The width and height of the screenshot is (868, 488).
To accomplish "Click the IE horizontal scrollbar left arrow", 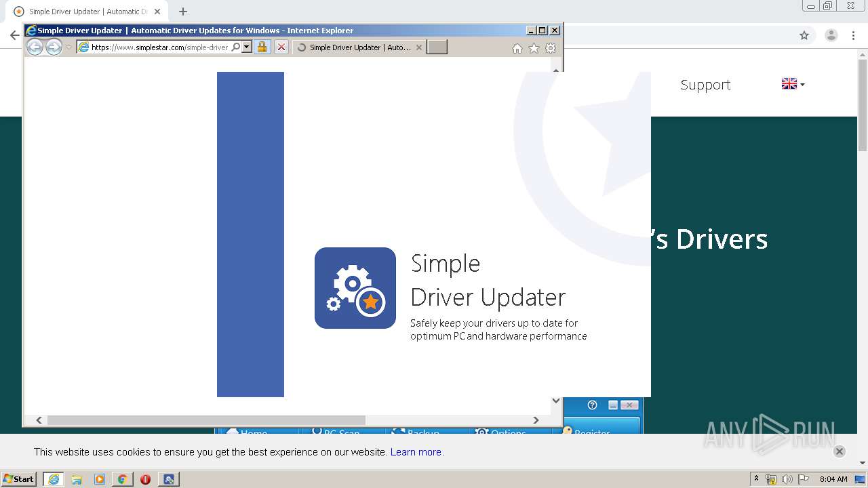I will point(39,420).
